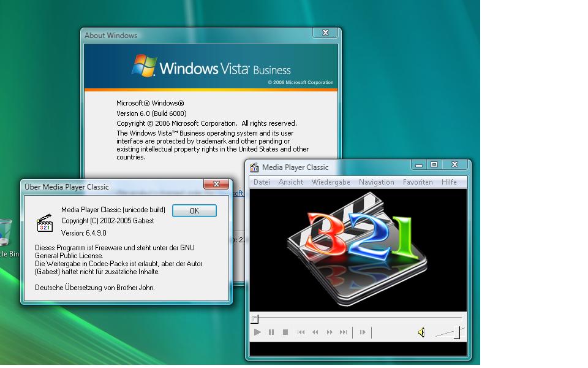Image resolution: width=588 pixels, height=368 pixels.
Task: Skip to next track in player
Action: pos(343,332)
